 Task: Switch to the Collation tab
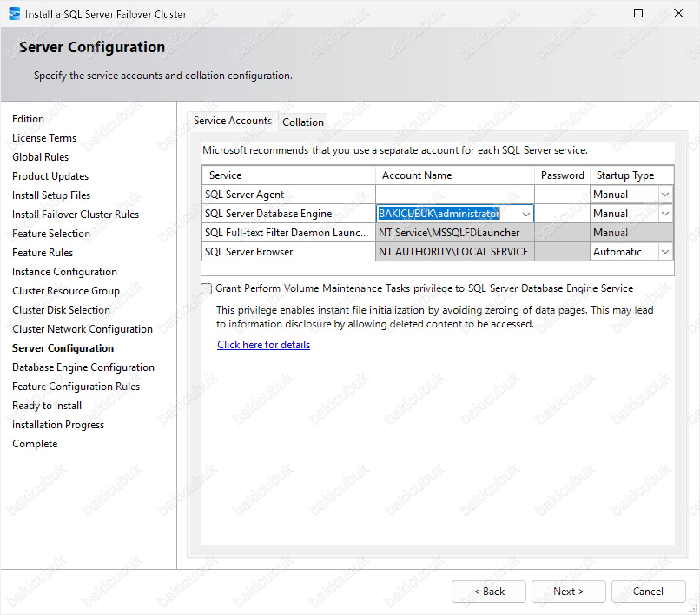click(x=303, y=122)
